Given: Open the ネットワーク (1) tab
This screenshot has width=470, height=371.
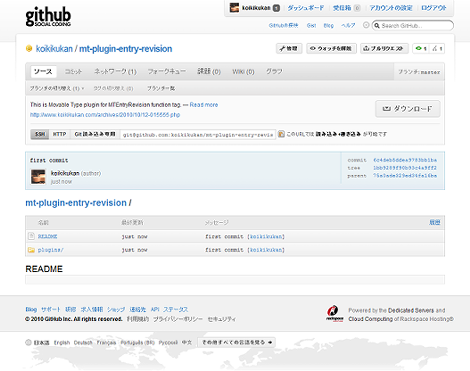Looking at the screenshot, I should coord(115,71).
